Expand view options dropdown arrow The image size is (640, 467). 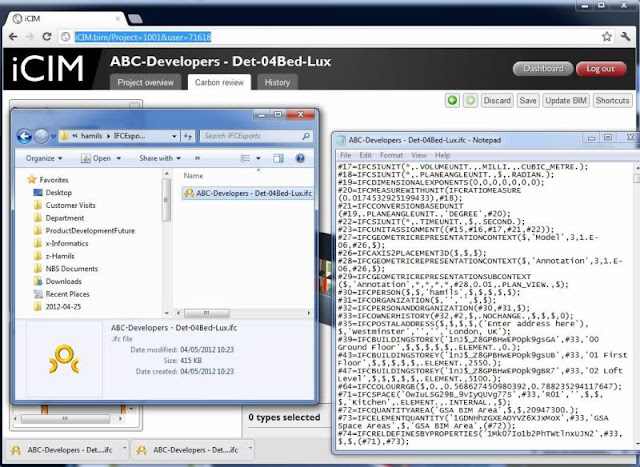258,158
